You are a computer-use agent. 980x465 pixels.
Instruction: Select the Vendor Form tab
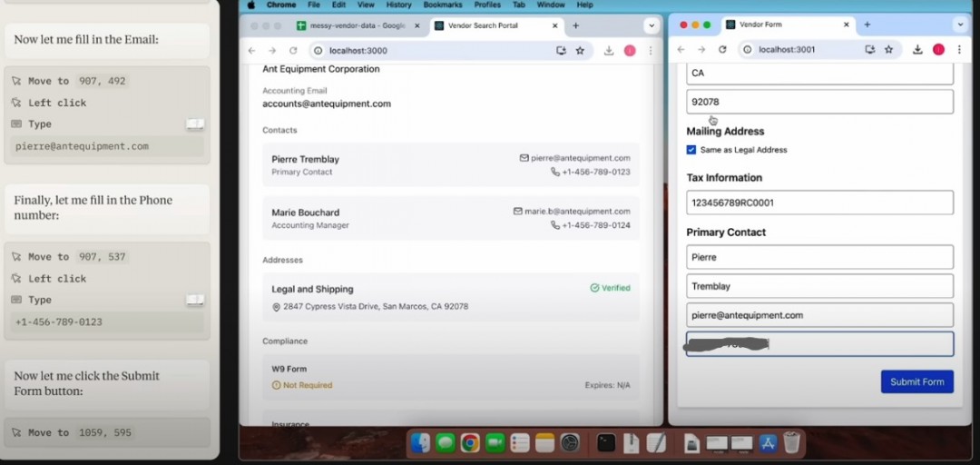[789, 25]
